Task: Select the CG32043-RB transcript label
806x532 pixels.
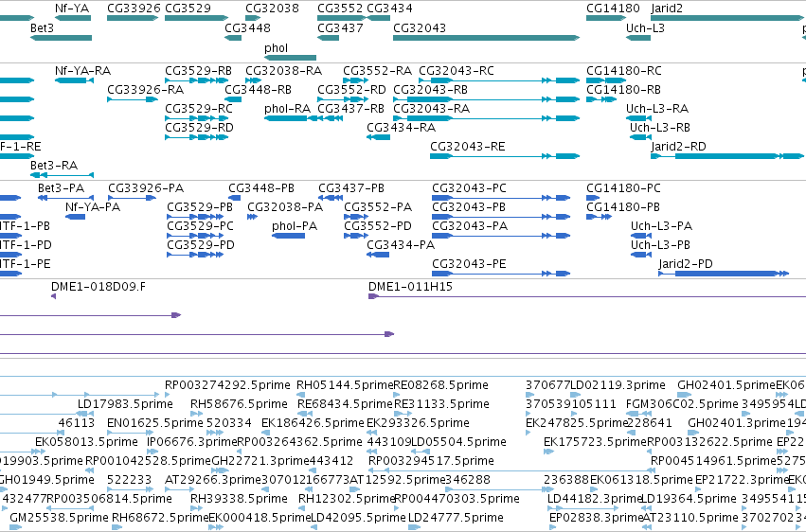Action: [431, 89]
